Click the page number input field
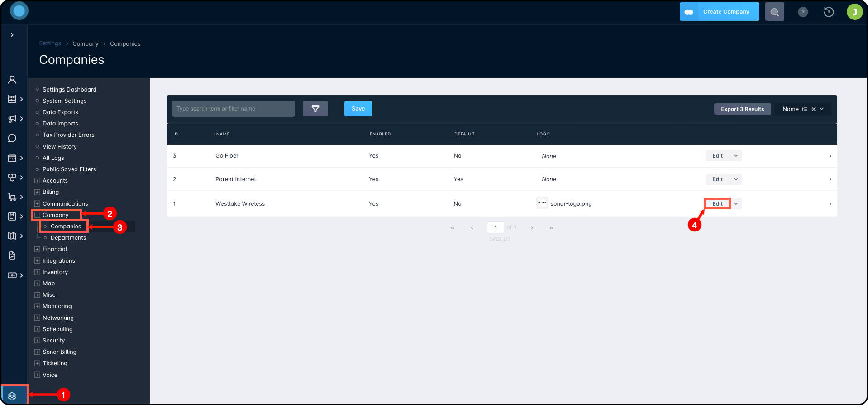This screenshot has width=868, height=405. pos(495,227)
